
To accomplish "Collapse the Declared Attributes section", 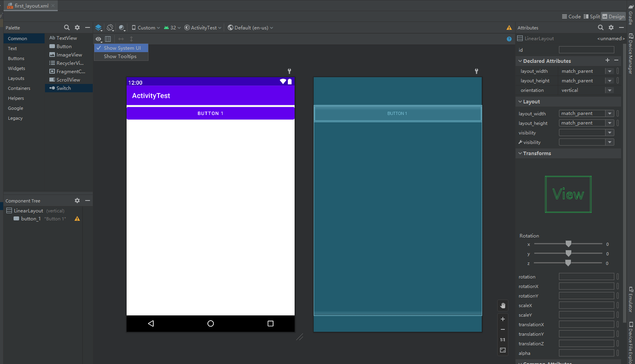I will tap(520, 61).
